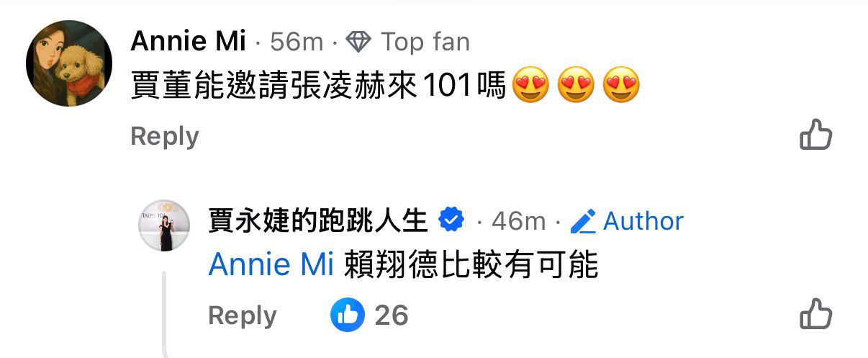Open Annie Mi's profile picture
Screen dimensions: 868x358
69,63
